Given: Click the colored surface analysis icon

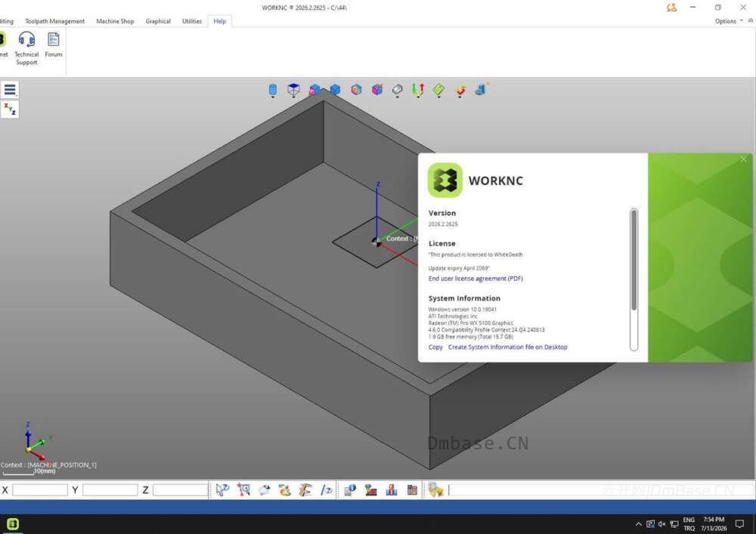Looking at the screenshot, I should pyautogui.click(x=285, y=490).
